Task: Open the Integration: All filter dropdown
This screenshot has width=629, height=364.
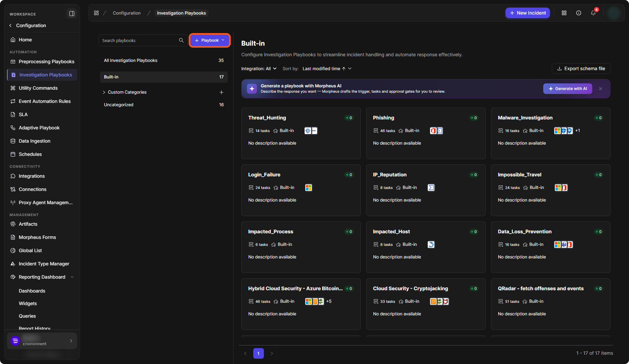Action: tap(259, 68)
